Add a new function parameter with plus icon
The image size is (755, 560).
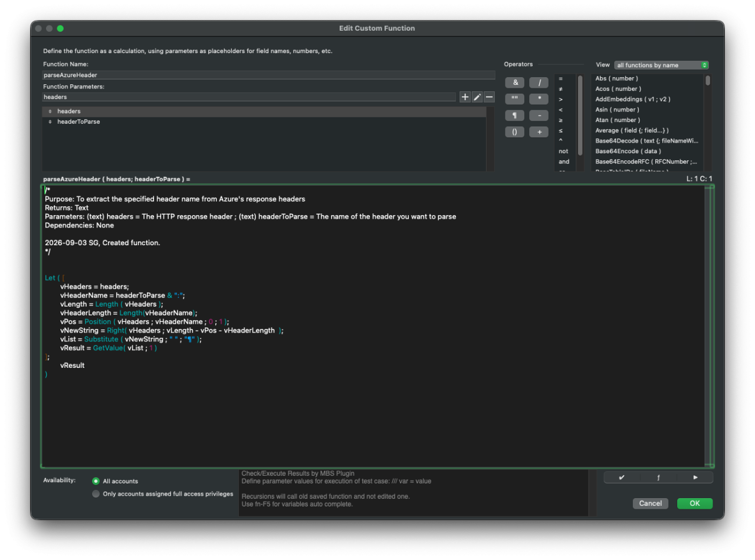tap(465, 97)
